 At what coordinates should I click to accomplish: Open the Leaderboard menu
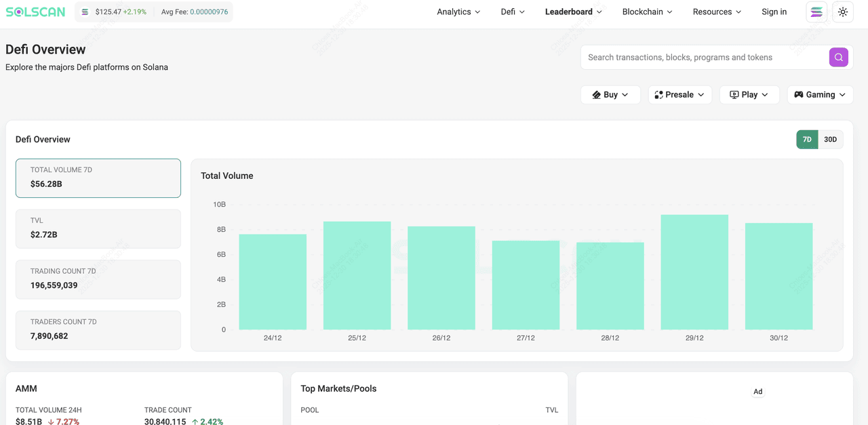(573, 12)
